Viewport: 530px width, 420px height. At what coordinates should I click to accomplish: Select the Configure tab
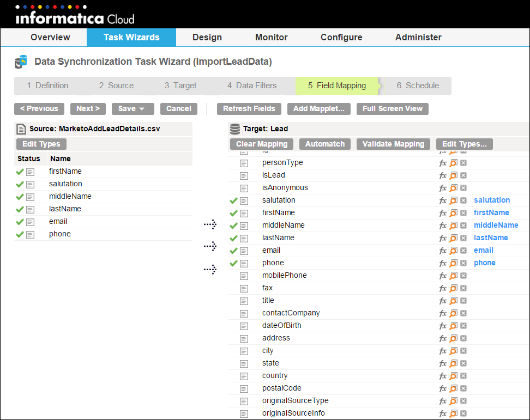click(x=341, y=37)
